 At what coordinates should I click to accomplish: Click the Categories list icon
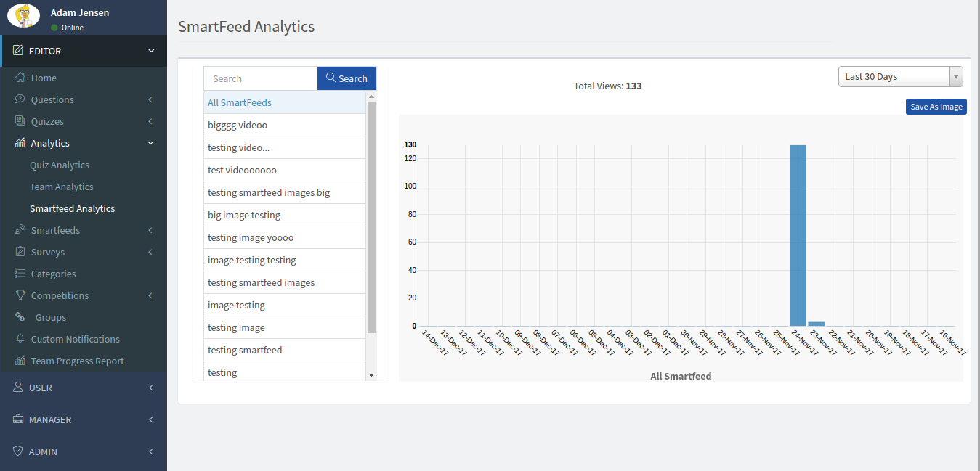point(20,274)
